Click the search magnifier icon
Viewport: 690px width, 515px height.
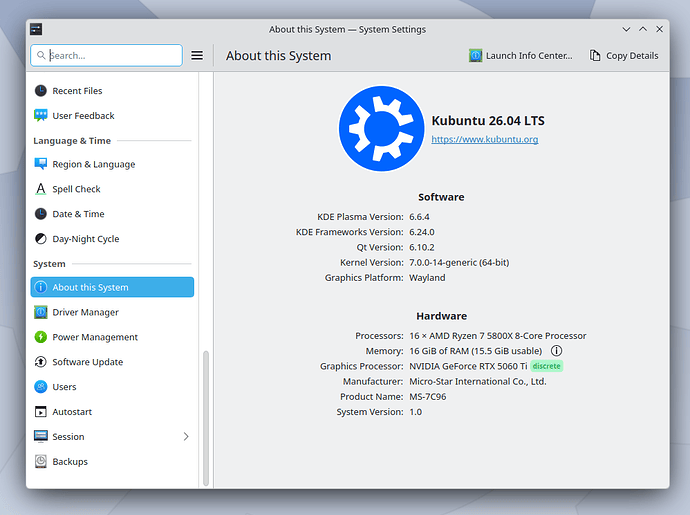[x=41, y=55]
